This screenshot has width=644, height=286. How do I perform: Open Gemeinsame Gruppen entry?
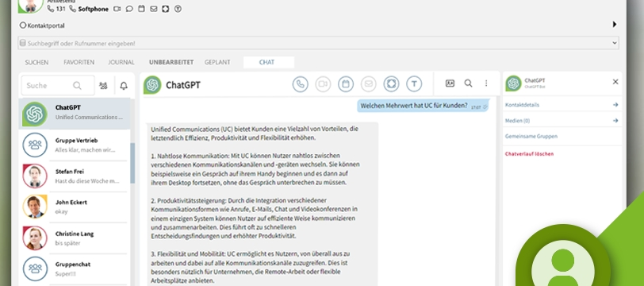click(531, 136)
